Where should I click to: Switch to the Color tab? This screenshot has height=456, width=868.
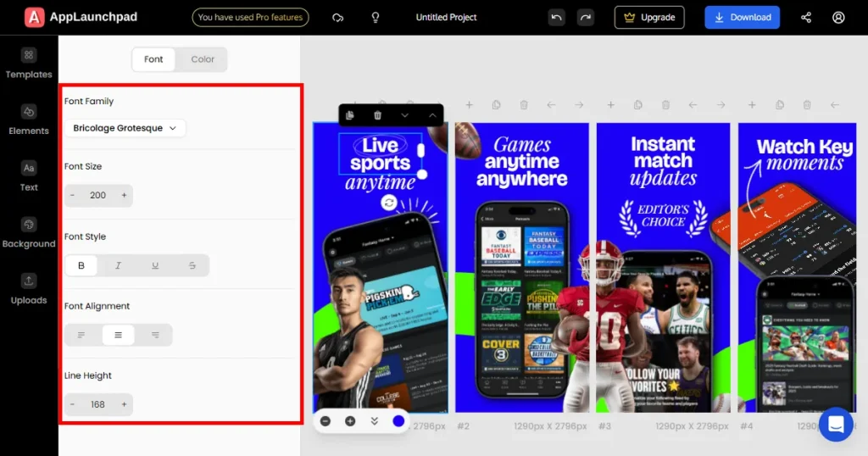(x=203, y=59)
